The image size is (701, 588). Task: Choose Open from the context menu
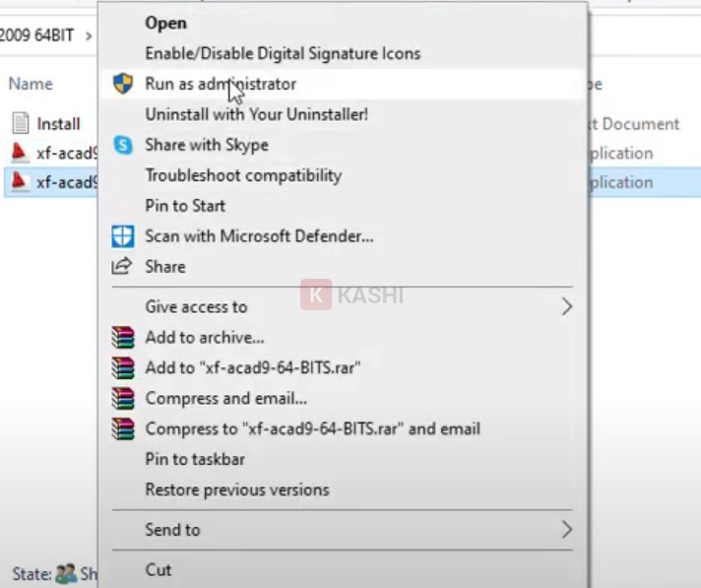tap(165, 23)
